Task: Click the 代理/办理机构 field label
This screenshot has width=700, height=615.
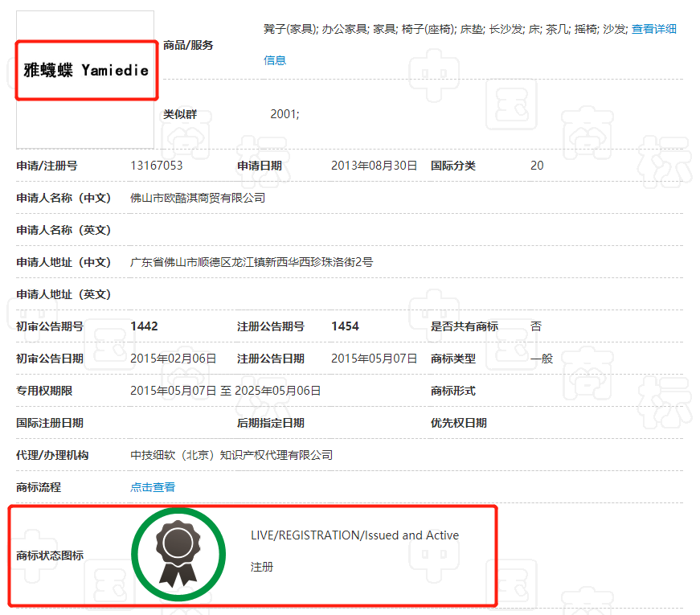Action: point(52,455)
